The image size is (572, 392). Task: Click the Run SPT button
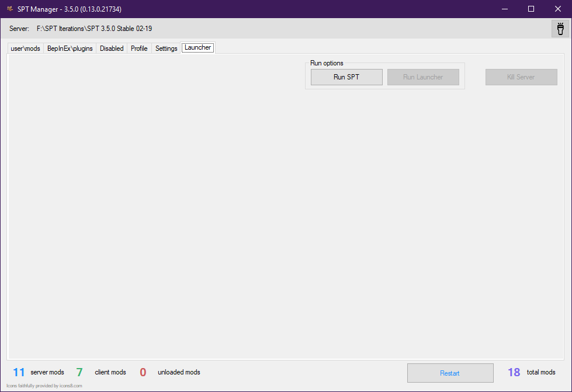pyautogui.click(x=346, y=77)
